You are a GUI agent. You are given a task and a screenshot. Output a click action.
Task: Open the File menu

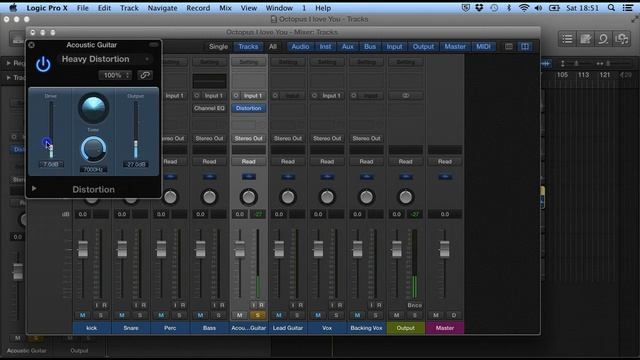(82, 8)
